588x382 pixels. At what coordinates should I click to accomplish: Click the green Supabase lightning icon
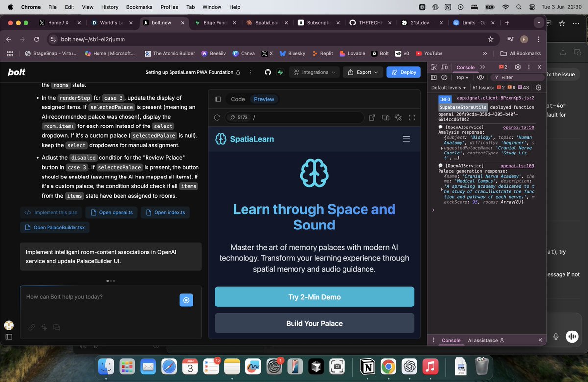[280, 72]
